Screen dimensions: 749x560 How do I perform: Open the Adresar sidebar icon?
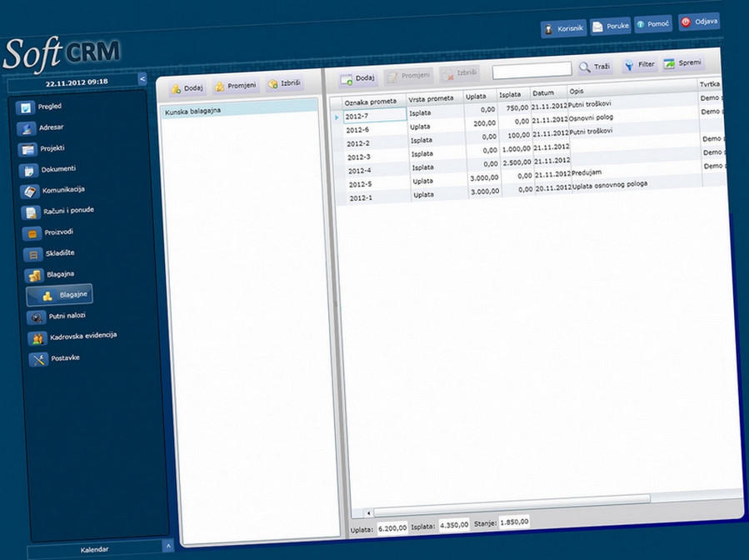(26, 129)
